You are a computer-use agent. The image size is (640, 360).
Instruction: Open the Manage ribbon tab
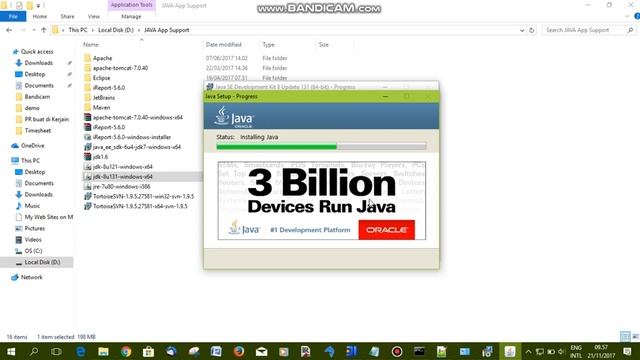(131, 16)
